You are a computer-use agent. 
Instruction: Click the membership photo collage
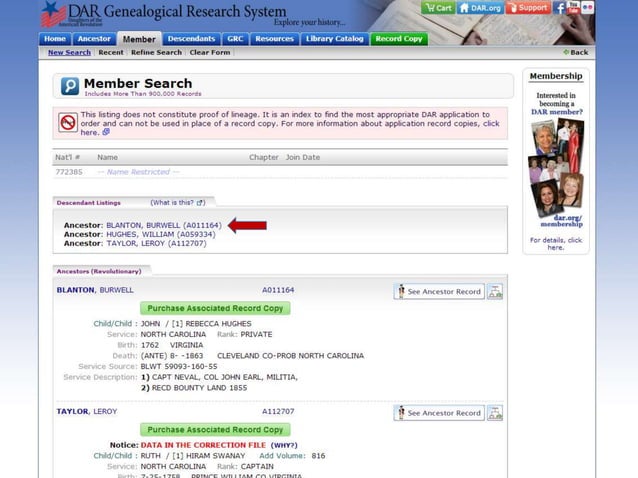[x=556, y=167]
